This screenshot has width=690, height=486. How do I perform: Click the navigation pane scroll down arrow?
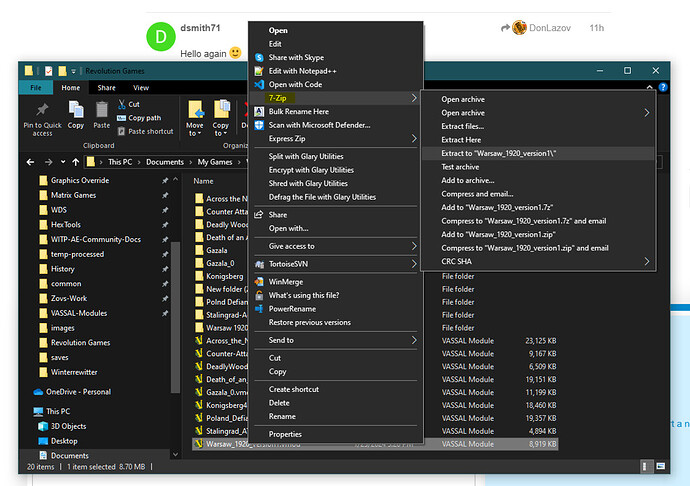point(175,454)
